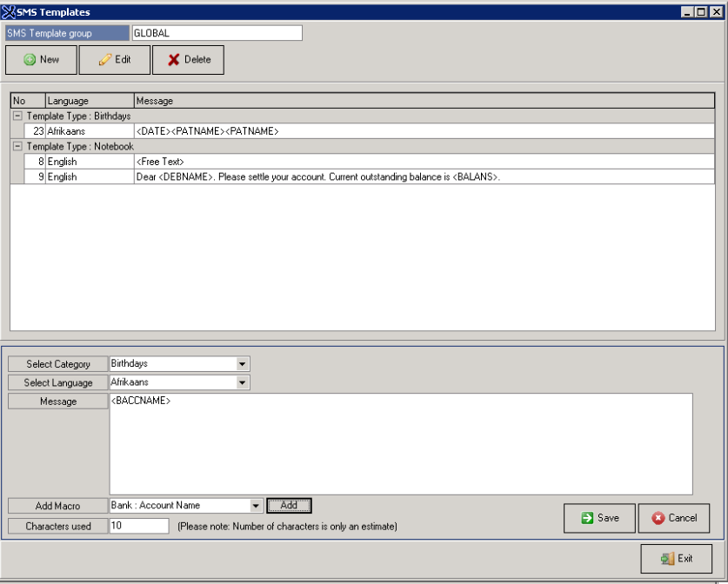Exit the SMS Templates window
Image resolution: width=728 pixels, height=584 pixels.
pyautogui.click(x=677, y=559)
